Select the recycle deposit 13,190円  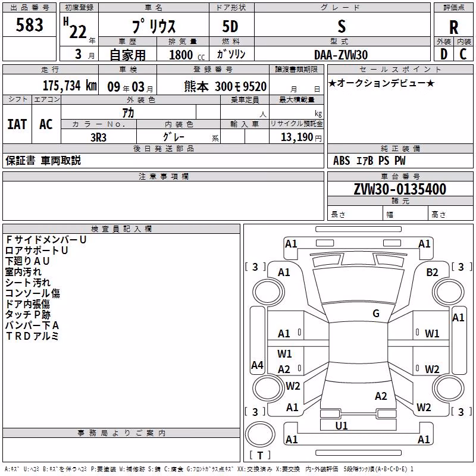[301, 137]
